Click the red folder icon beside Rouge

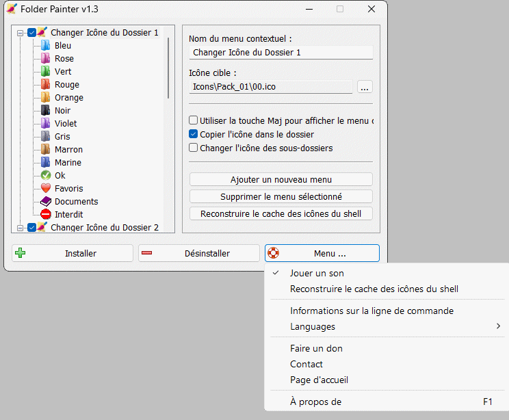(45, 84)
